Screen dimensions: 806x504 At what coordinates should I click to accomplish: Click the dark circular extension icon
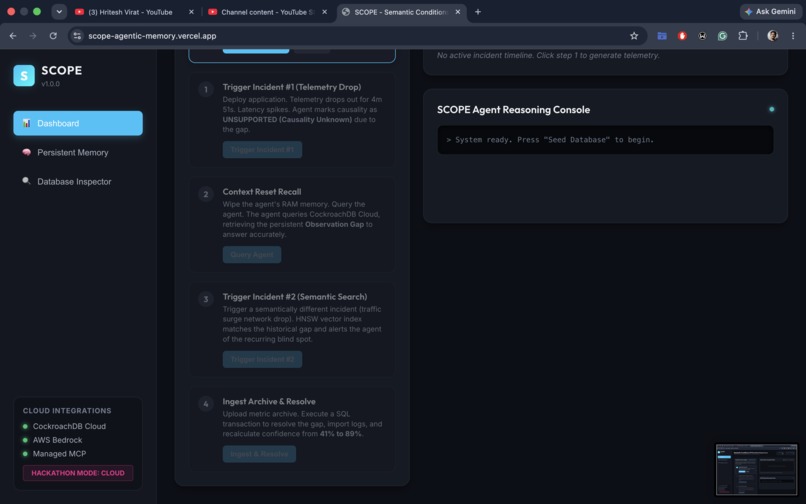coord(702,36)
